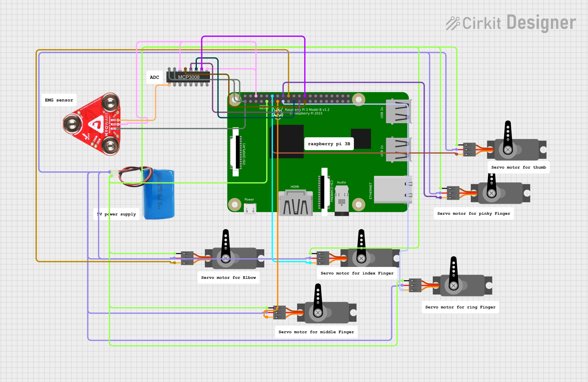Click the thumb servo connector plug
The image size is (588, 382).
[470, 149]
